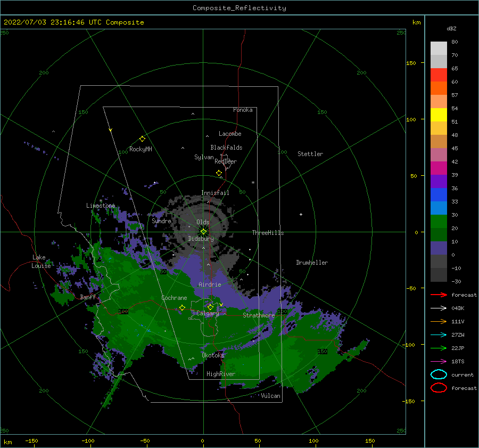Click radar site diamond between Olds and Didsbury

(203, 232)
